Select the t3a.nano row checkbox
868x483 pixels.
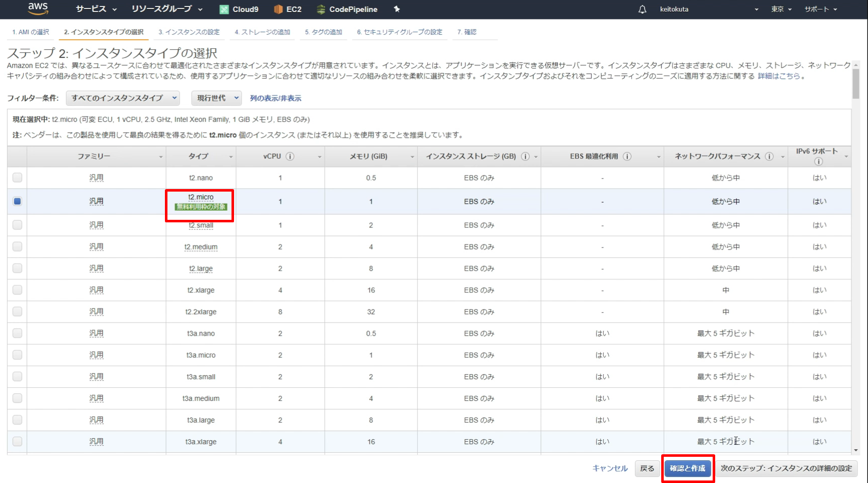(17, 333)
